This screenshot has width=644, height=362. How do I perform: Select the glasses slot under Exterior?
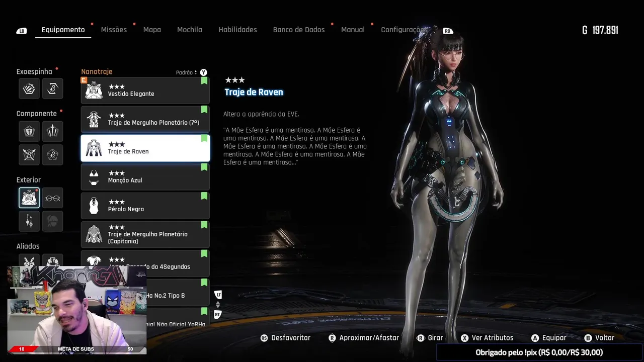pyautogui.click(x=53, y=198)
